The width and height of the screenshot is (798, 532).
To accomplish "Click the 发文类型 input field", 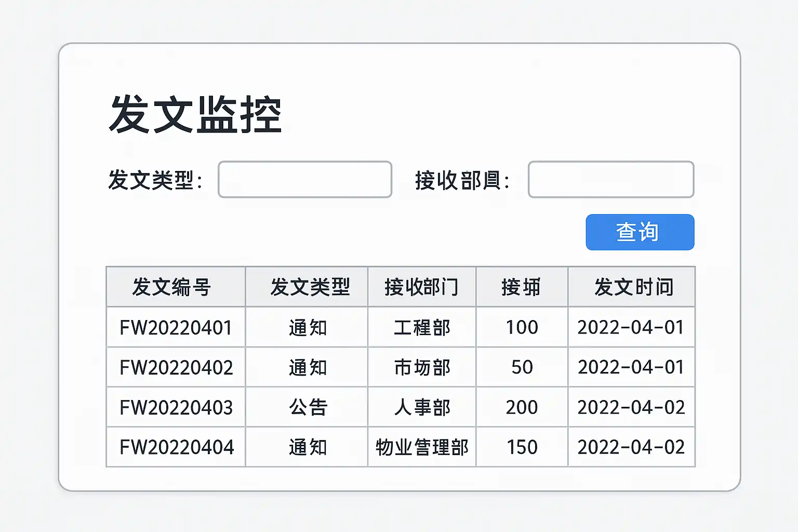I will [304, 180].
